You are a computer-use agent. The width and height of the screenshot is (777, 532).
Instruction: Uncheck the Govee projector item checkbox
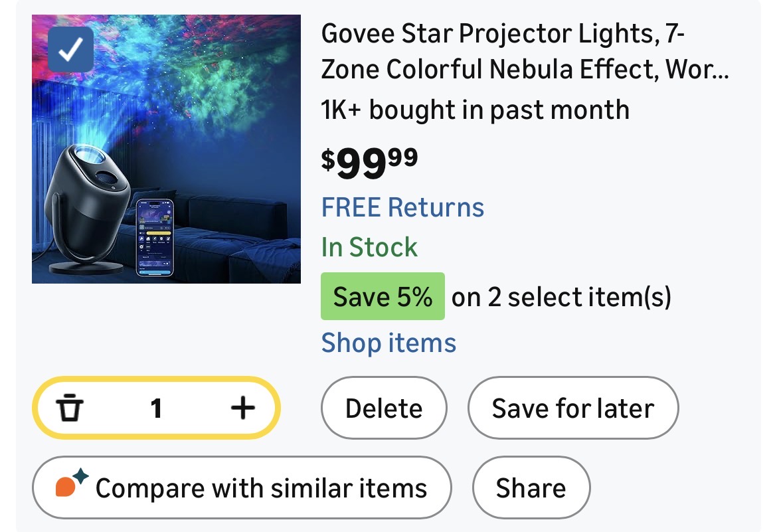point(71,49)
